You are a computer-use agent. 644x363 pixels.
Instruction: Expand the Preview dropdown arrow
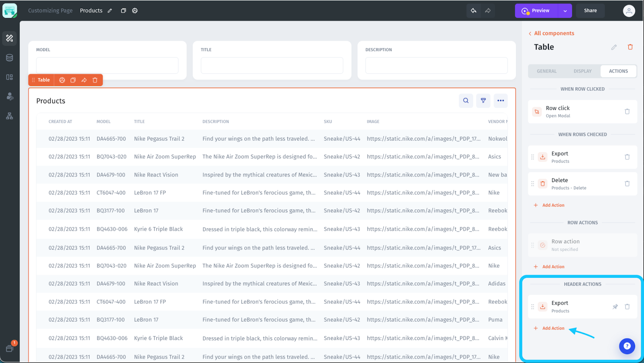tap(565, 11)
